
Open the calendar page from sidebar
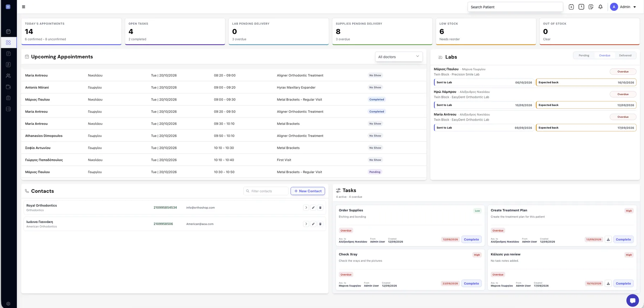click(8, 31)
